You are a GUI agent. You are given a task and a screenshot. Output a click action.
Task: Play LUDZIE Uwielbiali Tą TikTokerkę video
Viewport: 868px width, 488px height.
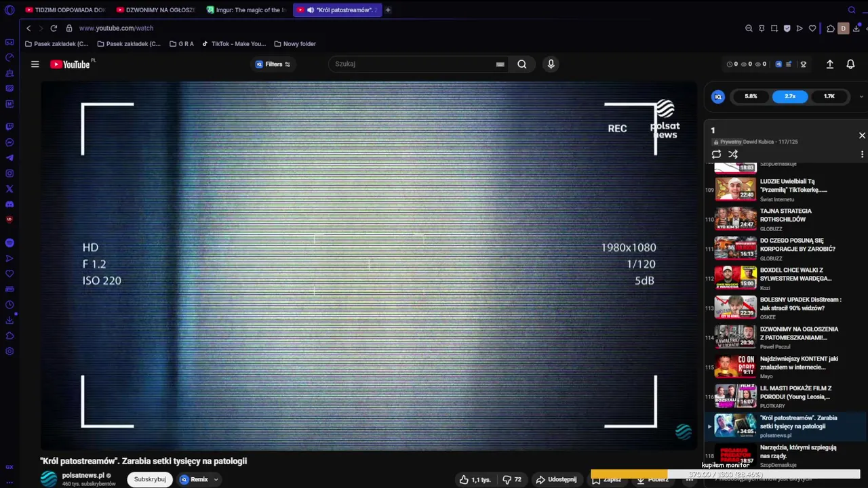(x=785, y=189)
